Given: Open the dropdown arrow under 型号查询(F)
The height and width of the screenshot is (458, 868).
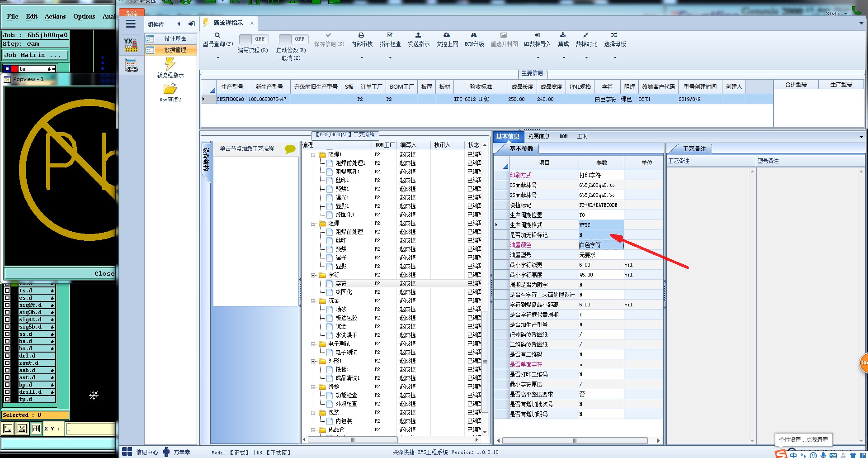Looking at the screenshot, I should click(x=218, y=58).
